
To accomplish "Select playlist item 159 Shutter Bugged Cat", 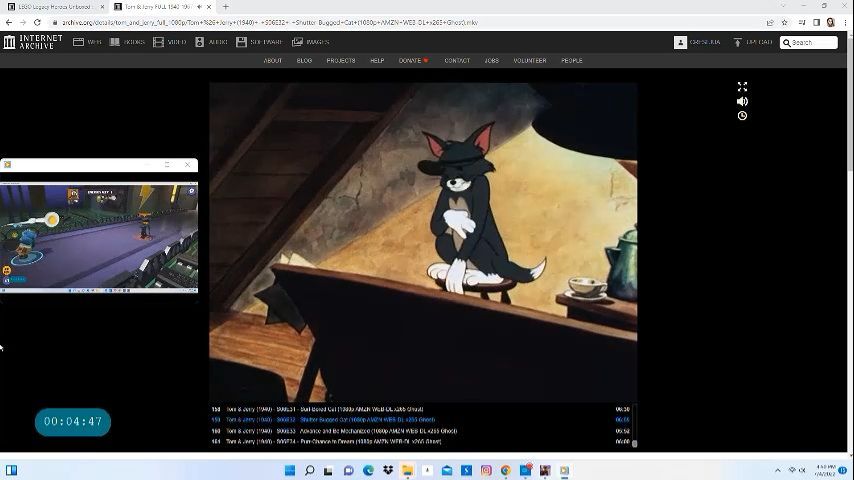I will (x=420, y=420).
